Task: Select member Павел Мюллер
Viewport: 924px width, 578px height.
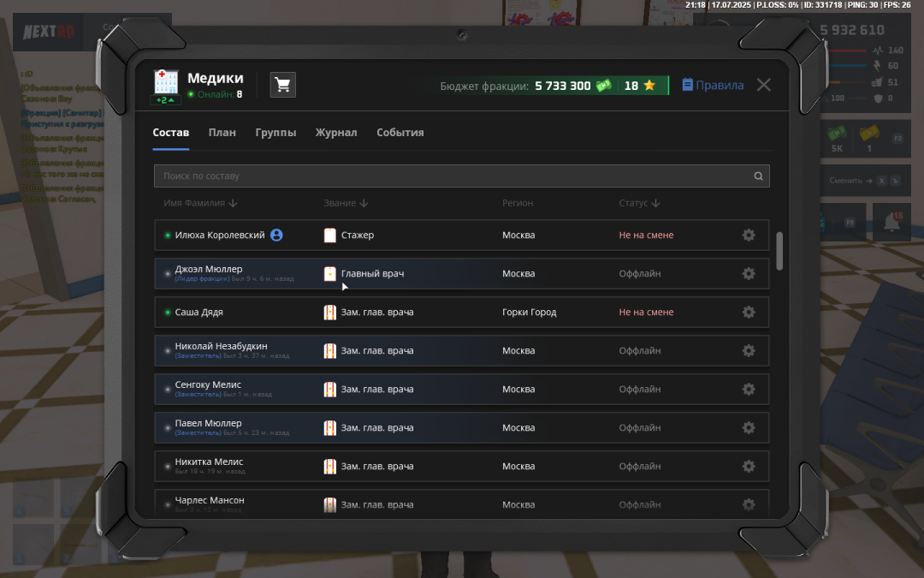Action: 209,423
